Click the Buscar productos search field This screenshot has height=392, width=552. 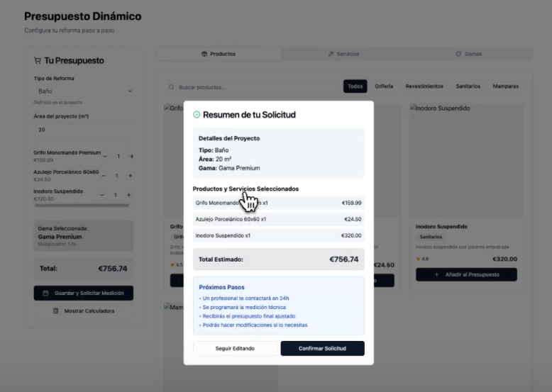pyautogui.click(x=252, y=87)
